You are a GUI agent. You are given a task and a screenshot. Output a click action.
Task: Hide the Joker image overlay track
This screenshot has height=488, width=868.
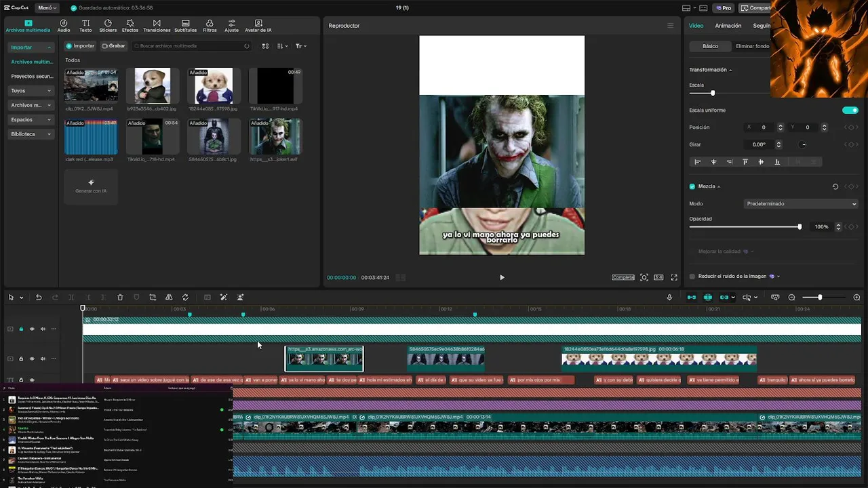tap(31, 359)
